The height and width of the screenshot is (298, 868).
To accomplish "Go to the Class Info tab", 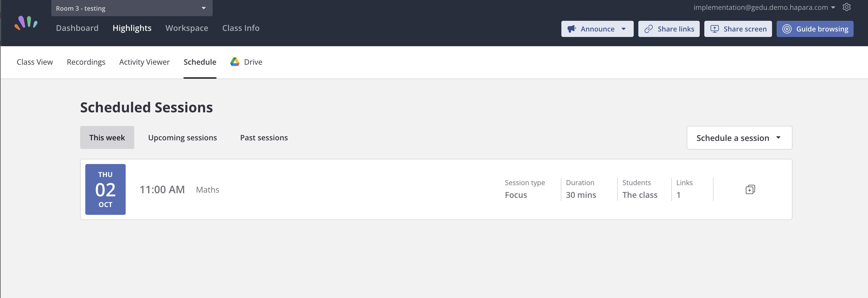I will click(x=241, y=28).
